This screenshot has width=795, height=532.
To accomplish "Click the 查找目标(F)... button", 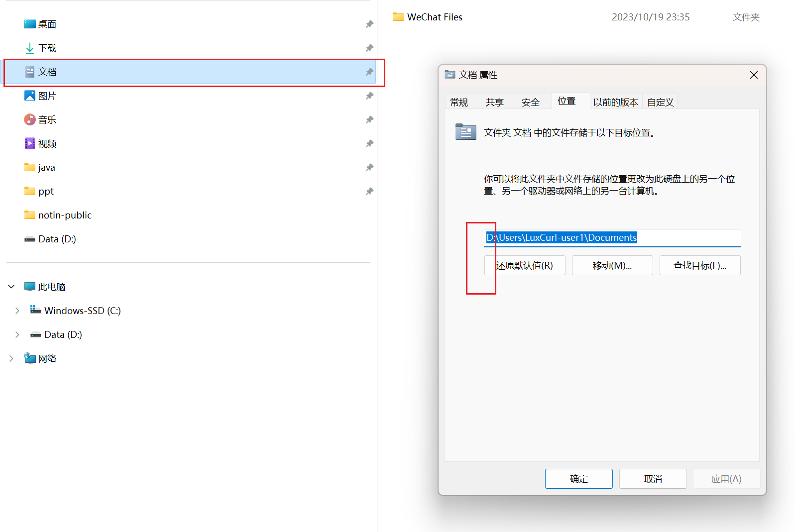I will [699, 265].
